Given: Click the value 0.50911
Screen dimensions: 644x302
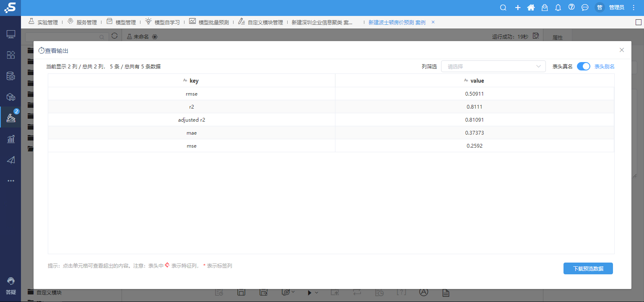Looking at the screenshot, I should [x=475, y=94].
